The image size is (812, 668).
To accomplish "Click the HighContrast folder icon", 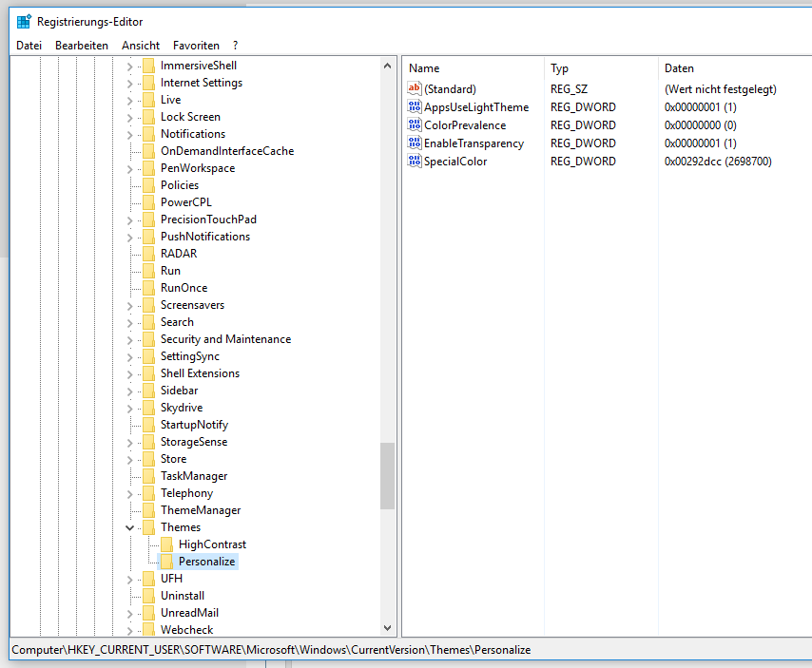I will click(166, 544).
